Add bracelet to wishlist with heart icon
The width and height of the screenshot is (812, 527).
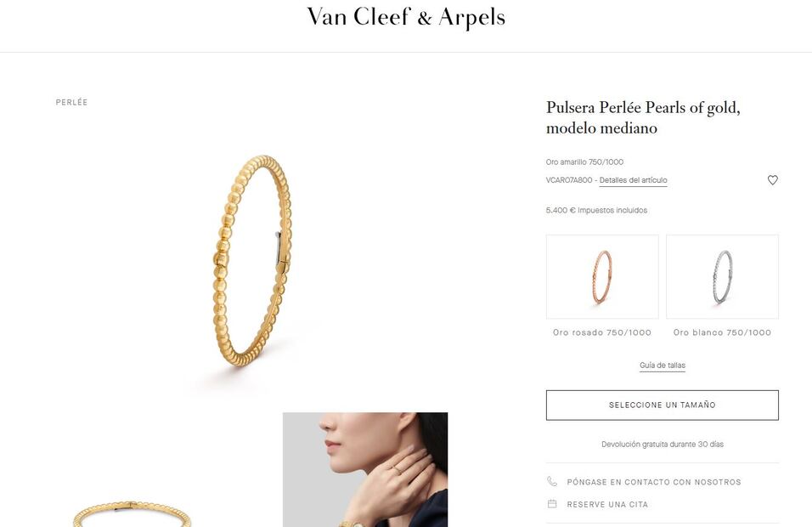pos(772,180)
